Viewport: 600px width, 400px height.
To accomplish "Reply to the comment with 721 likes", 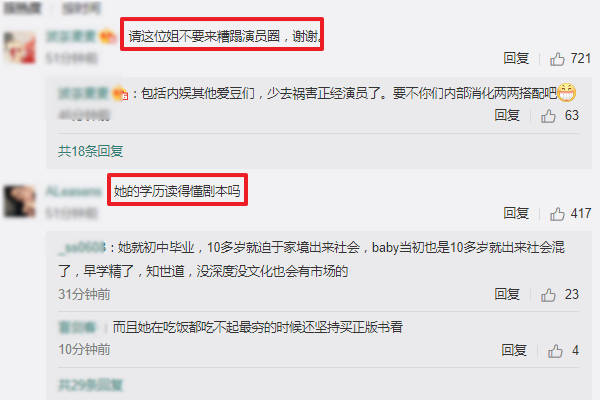I will point(516,59).
